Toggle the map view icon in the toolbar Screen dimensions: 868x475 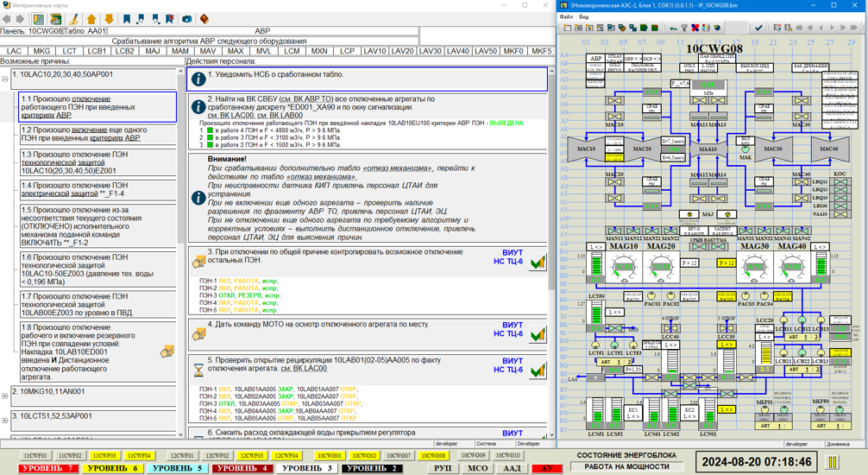38,19
